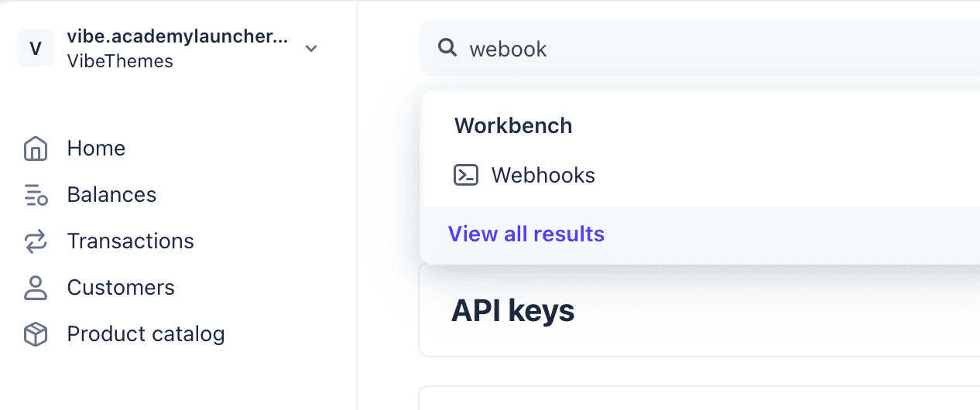Click the Webhooks terminal icon

[x=466, y=176]
